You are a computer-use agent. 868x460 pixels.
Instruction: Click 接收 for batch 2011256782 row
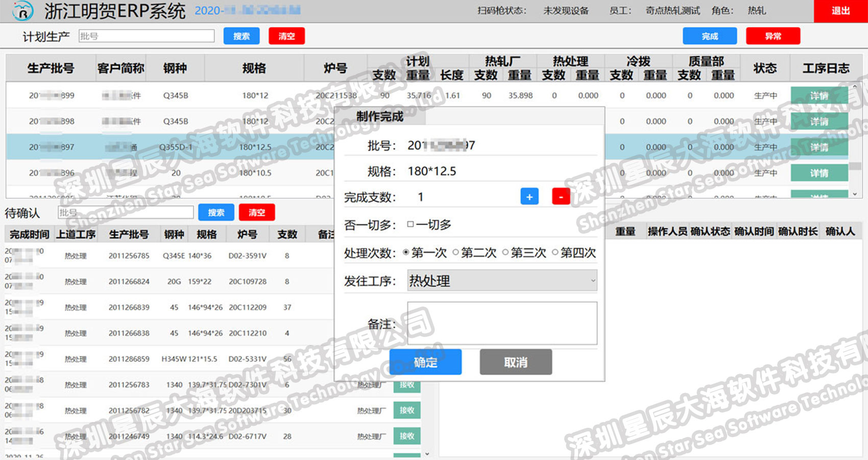click(407, 410)
